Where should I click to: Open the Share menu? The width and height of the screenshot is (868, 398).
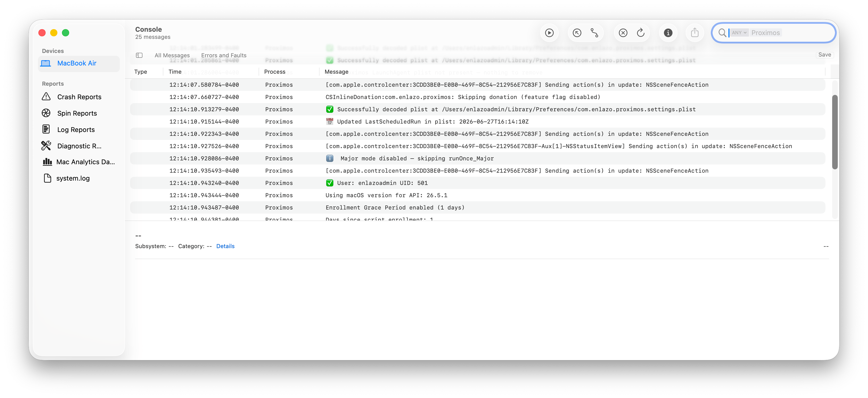[x=694, y=33]
